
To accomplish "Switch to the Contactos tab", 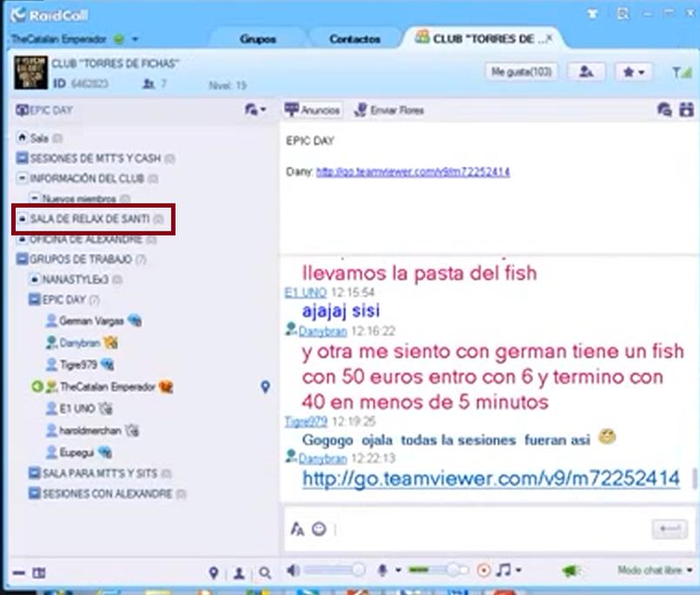I will tap(355, 39).
